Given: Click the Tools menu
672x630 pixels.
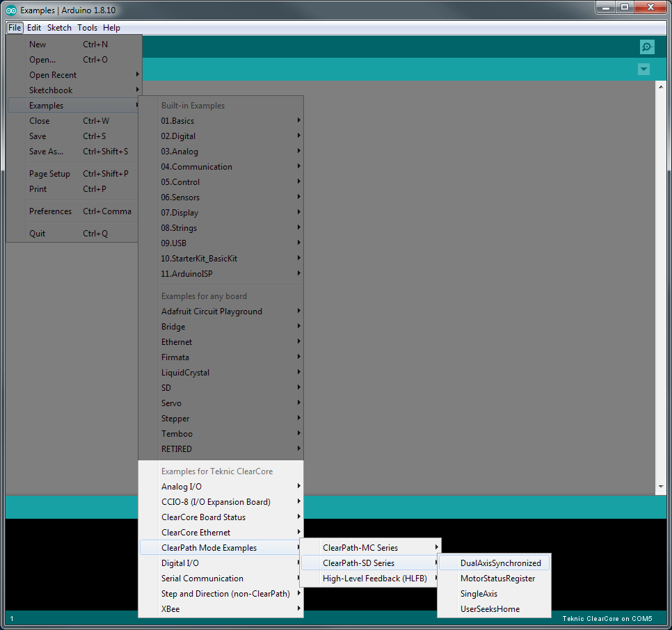Looking at the screenshot, I should (87, 28).
